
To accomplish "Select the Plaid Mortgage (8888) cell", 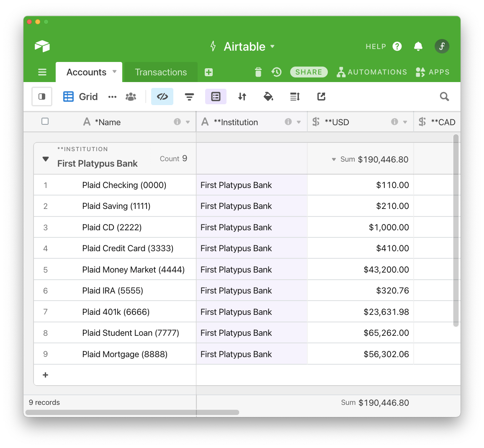I will pos(124,354).
